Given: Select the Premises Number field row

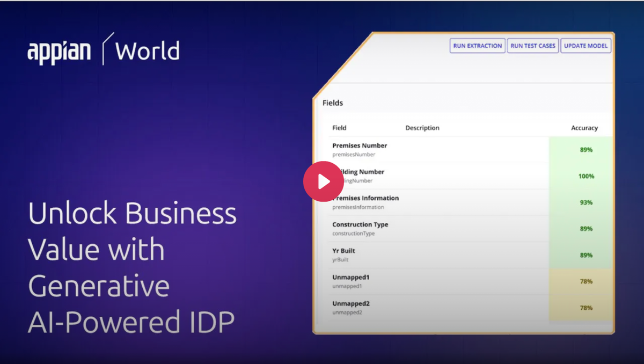Looking at the screenshot, I should click(360, 149).
